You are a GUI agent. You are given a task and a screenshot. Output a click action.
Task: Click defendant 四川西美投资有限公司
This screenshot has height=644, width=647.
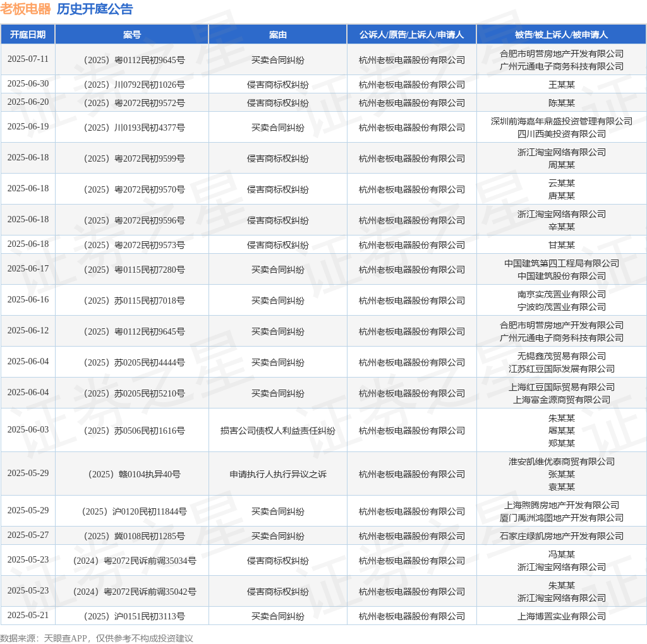562,134
